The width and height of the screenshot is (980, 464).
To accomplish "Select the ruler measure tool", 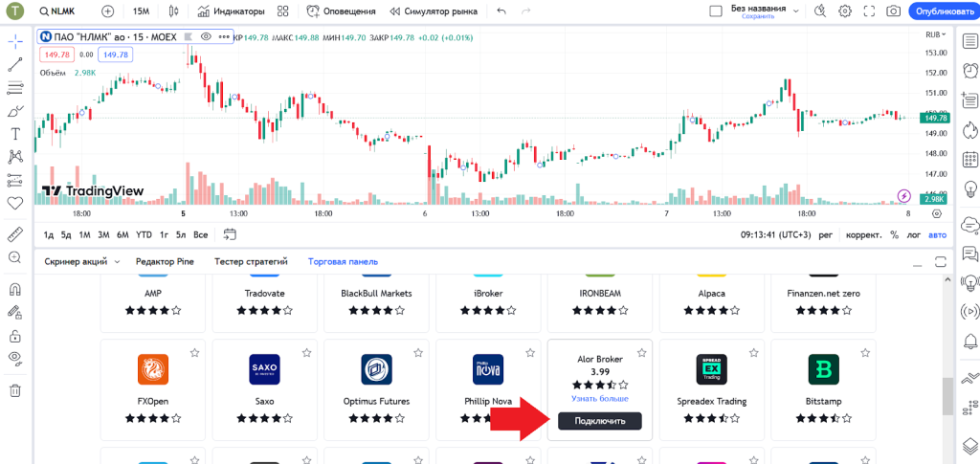I will pos(15,234).
